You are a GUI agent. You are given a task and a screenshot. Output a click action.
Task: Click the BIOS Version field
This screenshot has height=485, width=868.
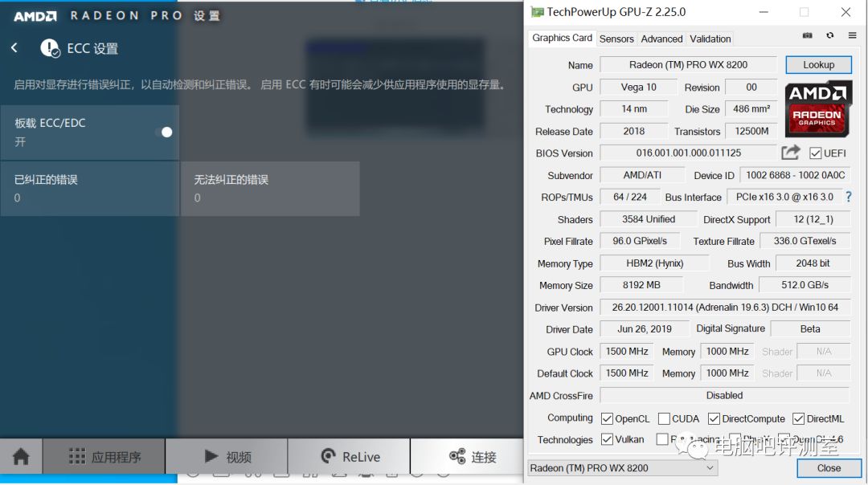688,153
